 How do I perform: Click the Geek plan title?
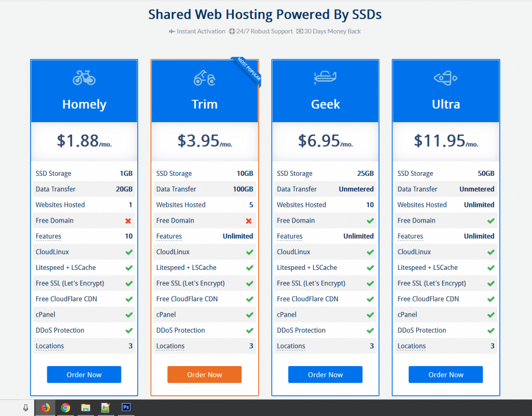tap(325, 104)
